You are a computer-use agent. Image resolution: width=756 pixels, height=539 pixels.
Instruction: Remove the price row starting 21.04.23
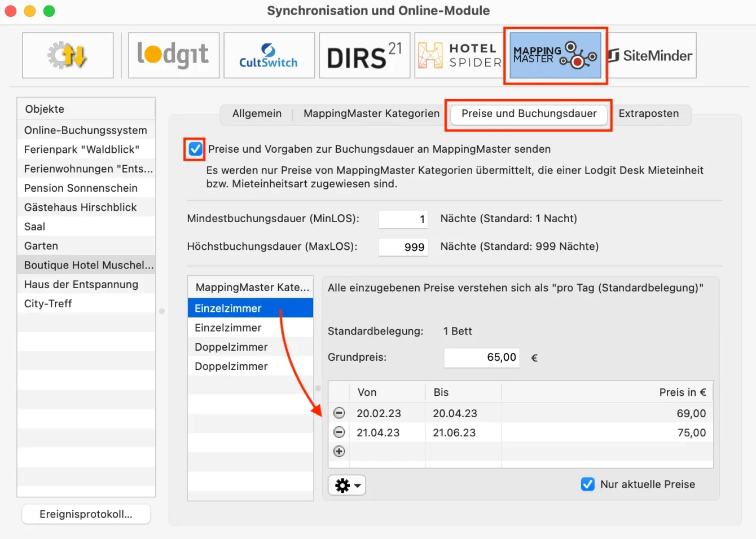coord(339,432)
